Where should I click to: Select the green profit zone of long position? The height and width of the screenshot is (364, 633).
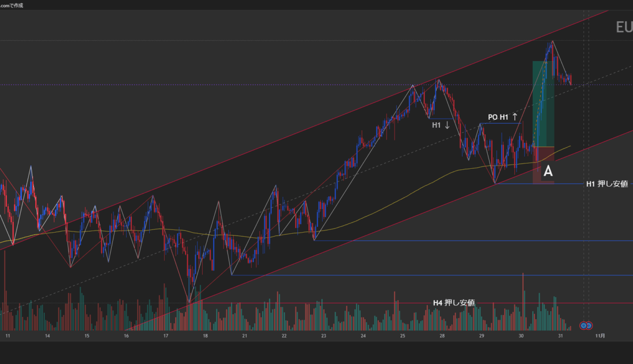pyautogui.click(x=543, y=103)
